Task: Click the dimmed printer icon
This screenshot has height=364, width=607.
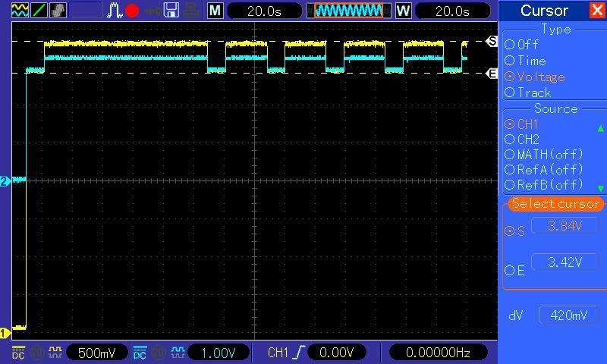Action: click(x=191, y=11)
